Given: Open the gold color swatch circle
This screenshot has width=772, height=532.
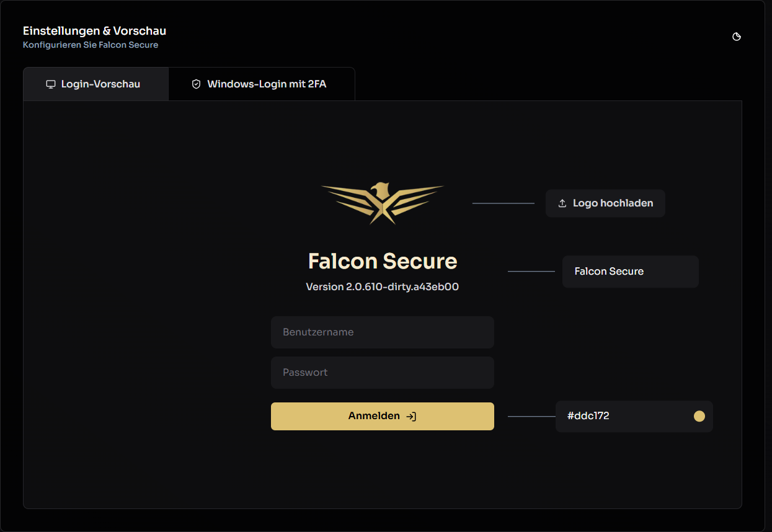Looking at the screenshot, I should (x=699, y=416).
